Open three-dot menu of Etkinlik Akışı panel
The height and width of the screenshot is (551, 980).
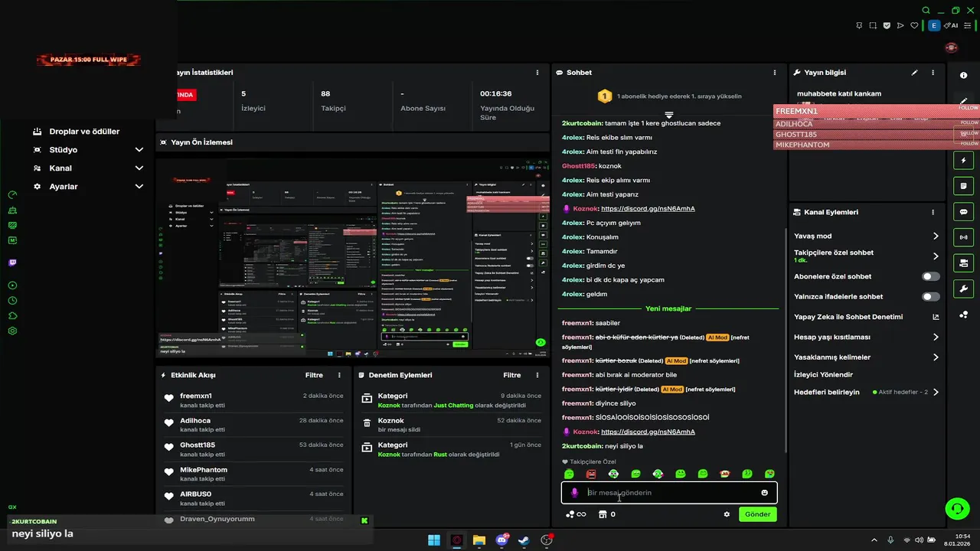pyautogui.click(x=339, y=376)
